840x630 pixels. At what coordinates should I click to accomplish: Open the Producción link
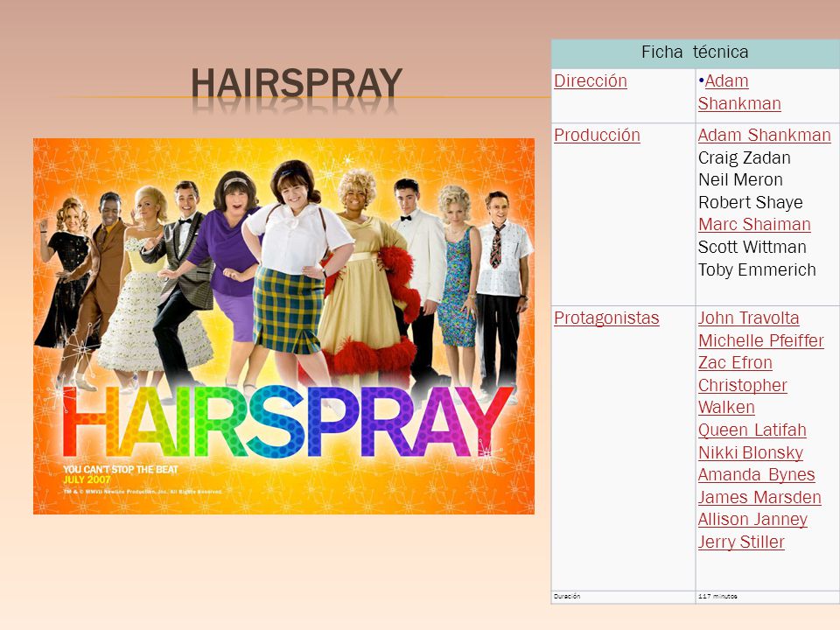(597, 135)
